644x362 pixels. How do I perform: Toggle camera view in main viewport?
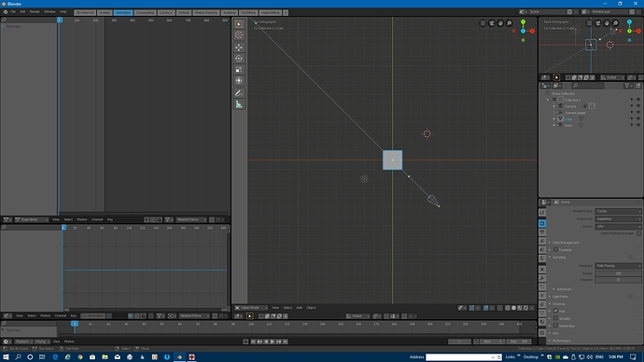click(492, 23)
